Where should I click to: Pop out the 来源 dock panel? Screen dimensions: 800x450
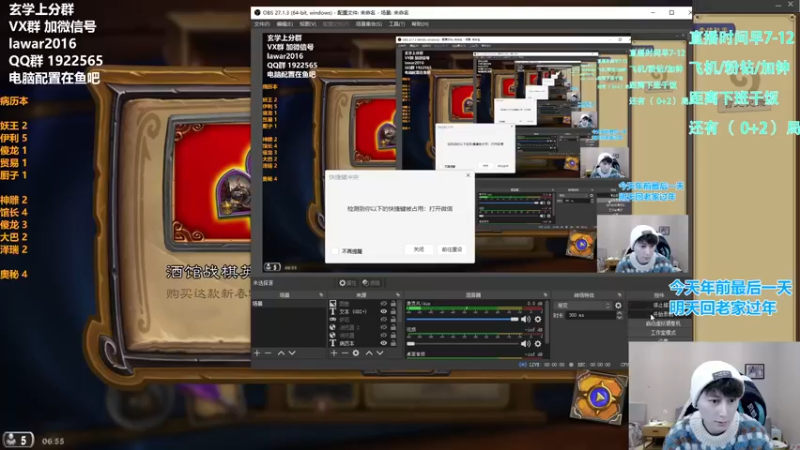click(x=398, y=295)
